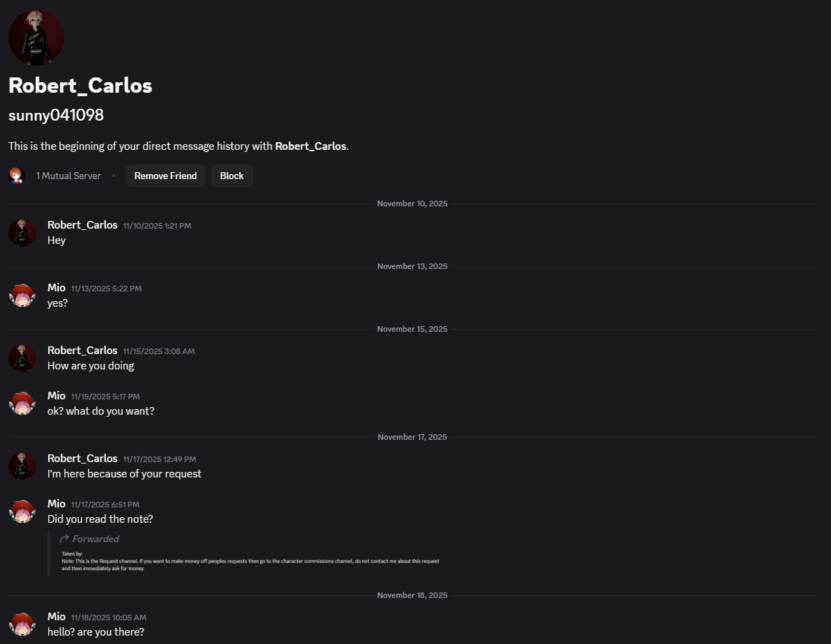Click the mutual server icon

coord(17,176)
